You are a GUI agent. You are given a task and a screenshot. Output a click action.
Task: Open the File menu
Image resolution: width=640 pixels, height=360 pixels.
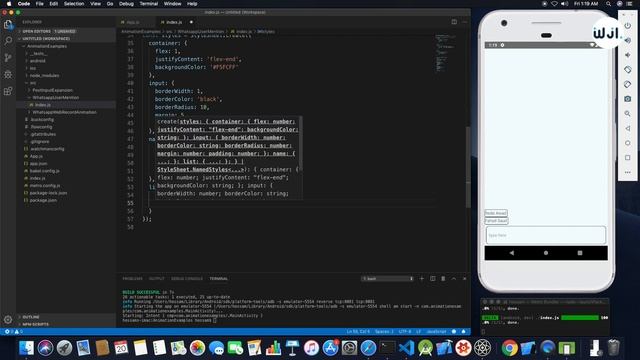[x=40, y=4]
